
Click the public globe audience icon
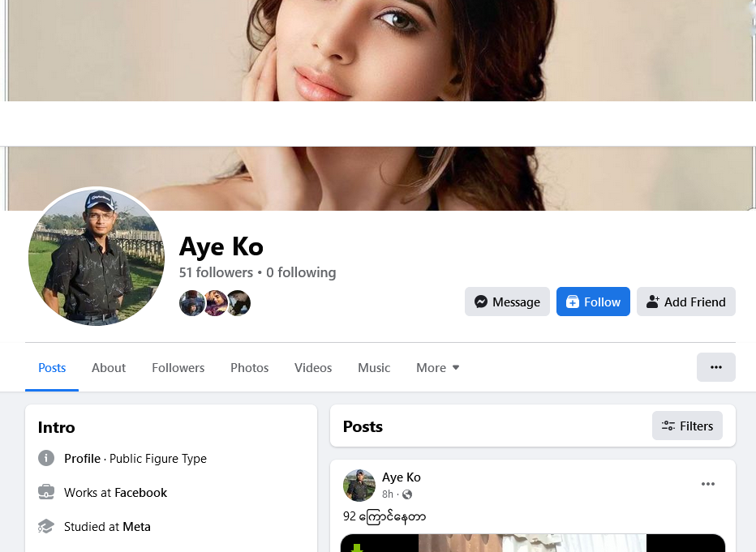(407, 494)
